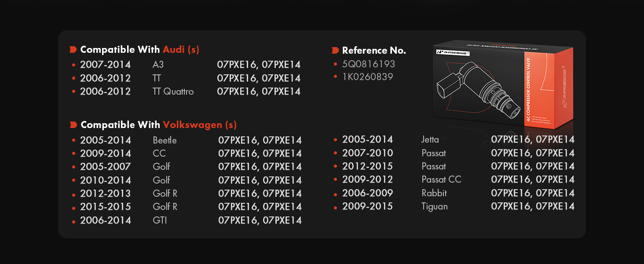Click the "GTI" model name
The width and height of the screenshot is (644, 264).
tap(160, 220)
